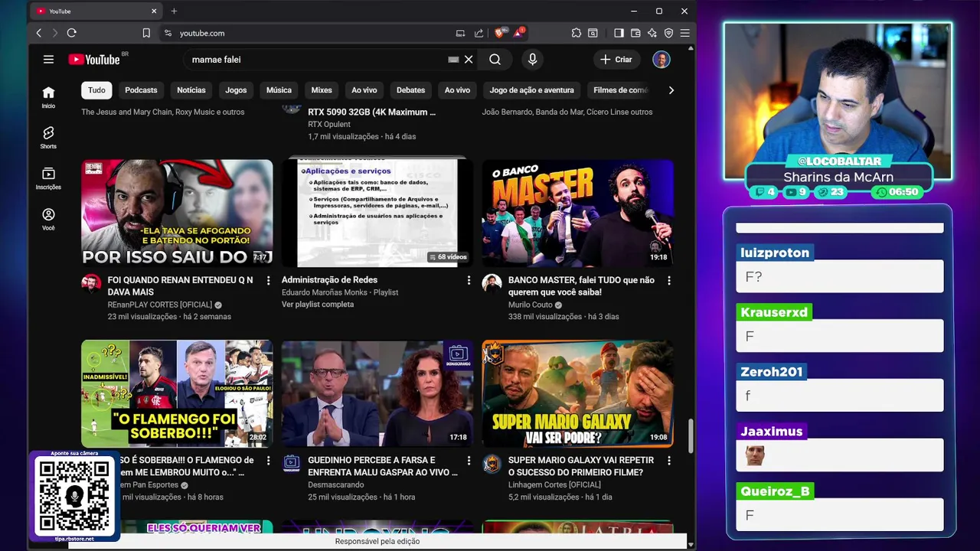Open Linhagem Cortes channel name
This screenshot has height=551, width=980.
point(554,484)
